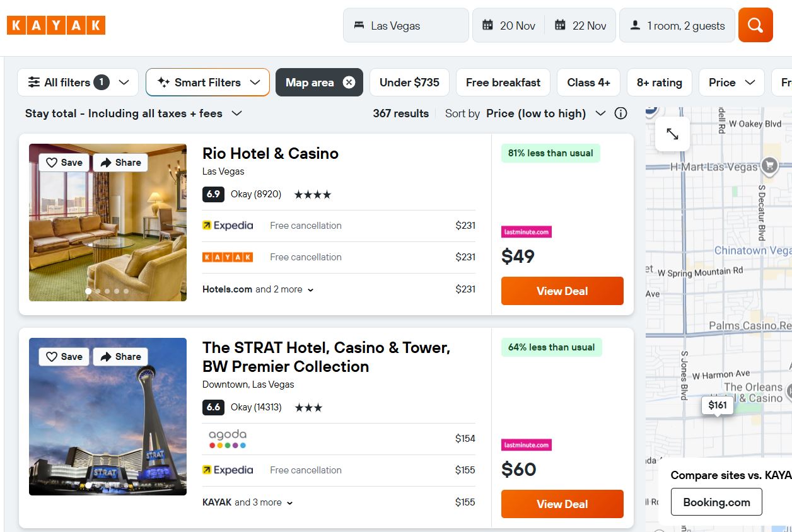Select the Under $735 filter chip
The image size is (792, 532).
point(409,83)
